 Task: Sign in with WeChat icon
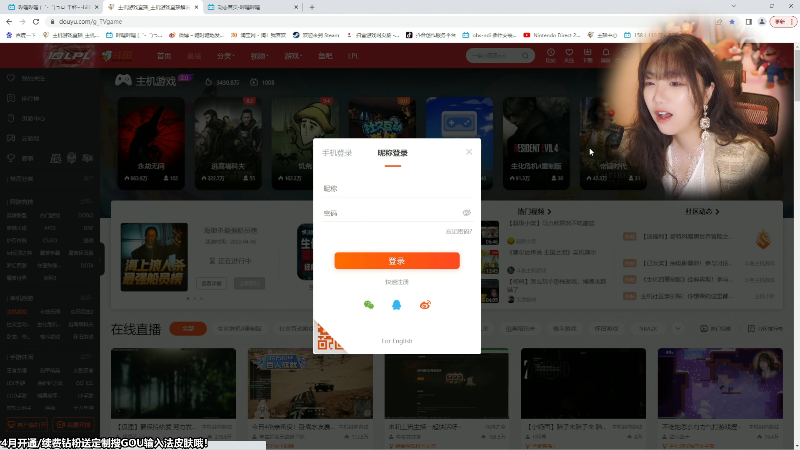coord(369,305)
